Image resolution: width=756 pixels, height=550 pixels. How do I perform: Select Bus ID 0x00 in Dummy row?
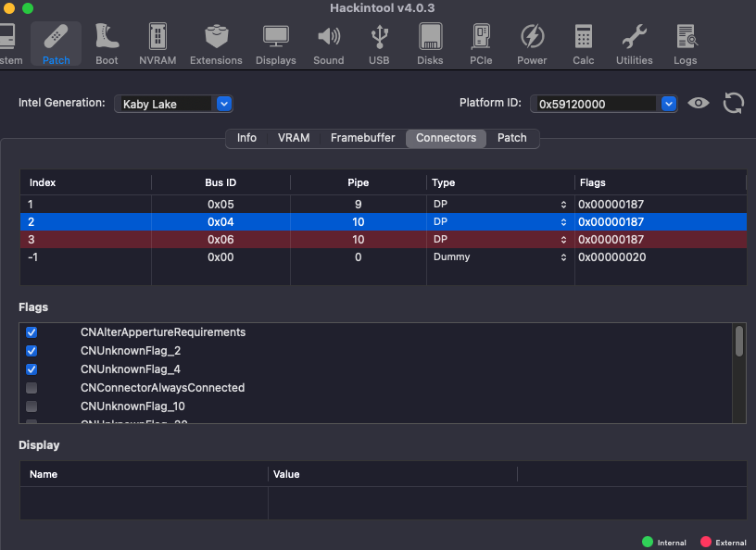coord(220,256)
